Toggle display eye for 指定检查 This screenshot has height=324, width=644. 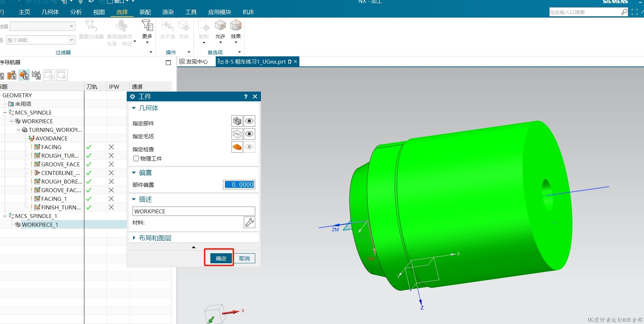pyautogui.click(x=249, y=147)
